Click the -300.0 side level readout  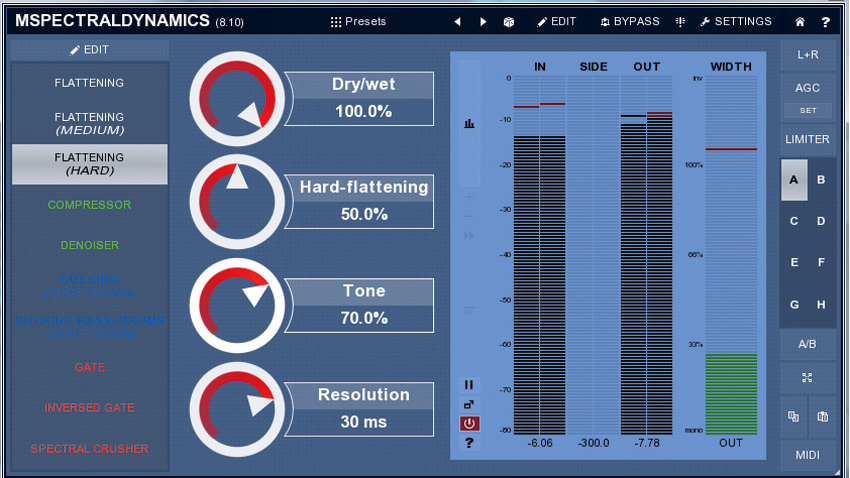coord(594,443)
